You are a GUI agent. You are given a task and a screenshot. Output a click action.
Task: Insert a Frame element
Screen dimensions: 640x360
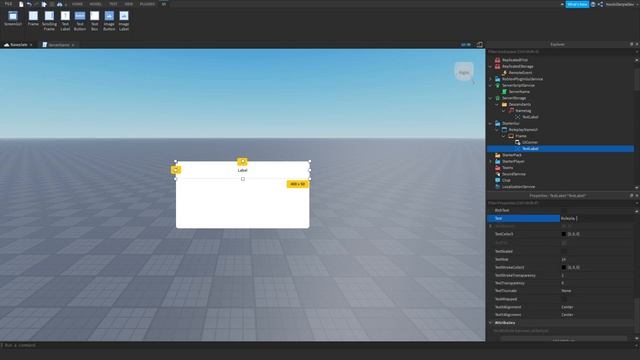point(33,19)
